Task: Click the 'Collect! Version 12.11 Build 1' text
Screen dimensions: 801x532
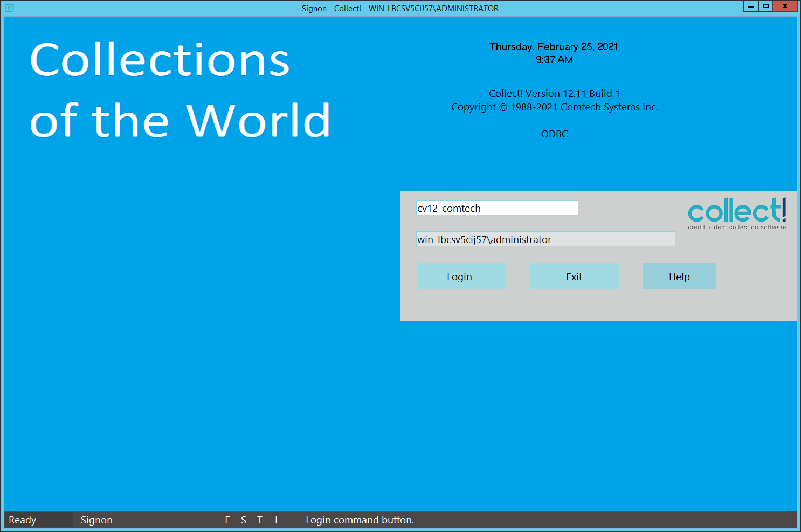Action: coord(554,93)
